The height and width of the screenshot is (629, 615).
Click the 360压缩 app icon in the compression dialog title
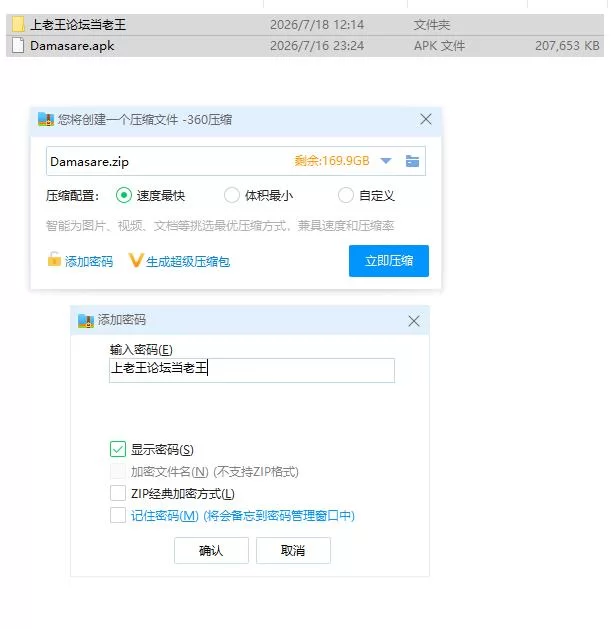46,120
